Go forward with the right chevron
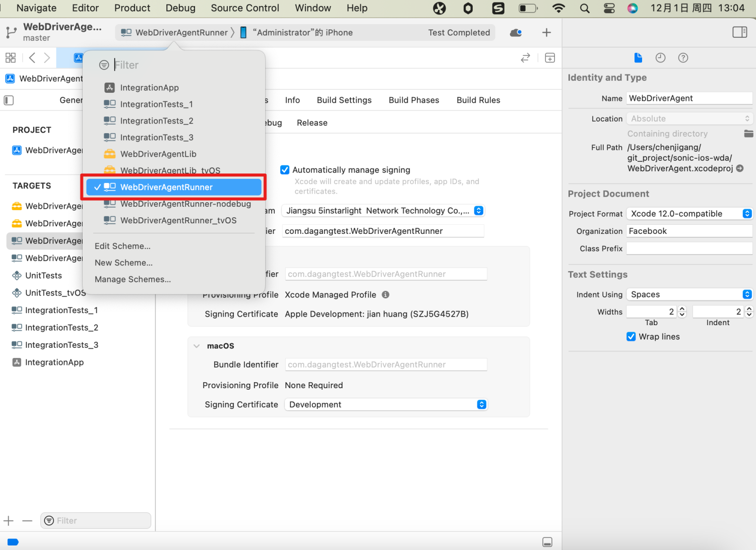Viewport: 756px width, 550px height. point(47,58)
